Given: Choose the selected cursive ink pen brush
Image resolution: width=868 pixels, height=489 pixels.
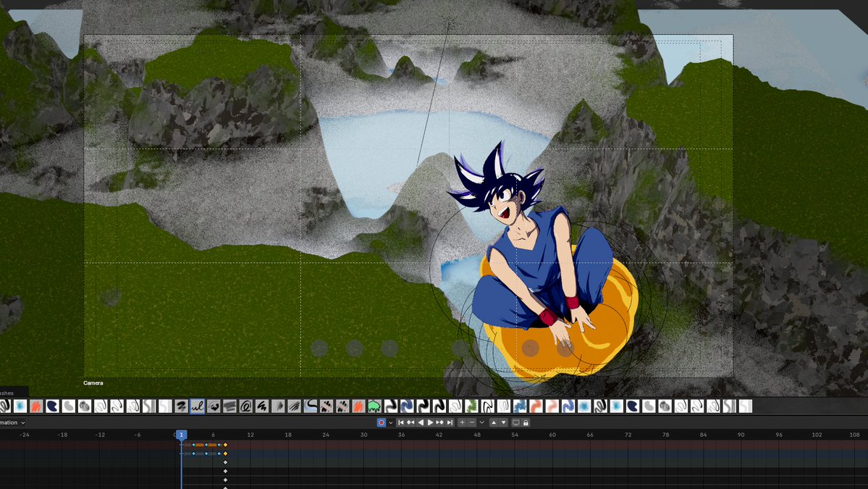Looking at the screenshot, I should point(197,406).
